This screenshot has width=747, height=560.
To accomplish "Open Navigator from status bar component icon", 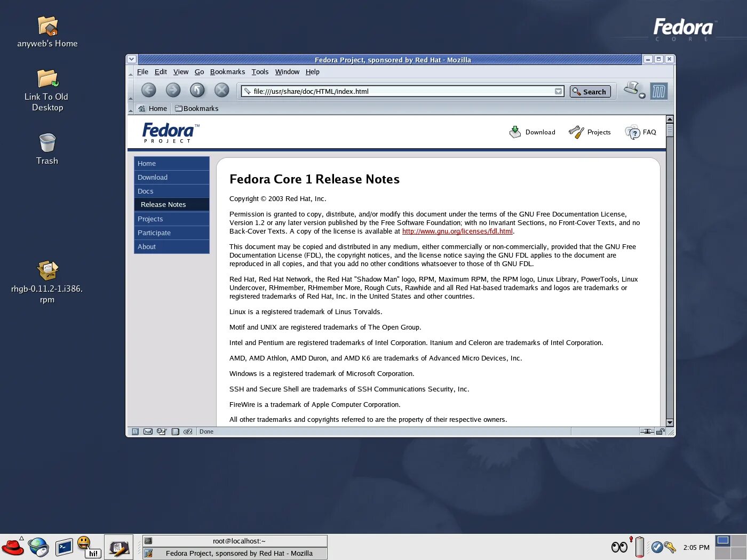I will tap(135, 431).
